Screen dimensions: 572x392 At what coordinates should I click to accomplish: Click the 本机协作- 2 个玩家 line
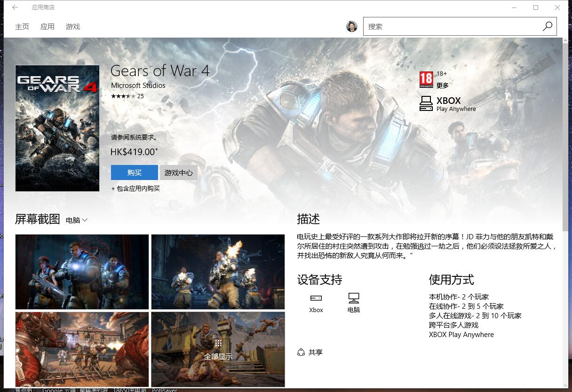(x=459, y=297)
